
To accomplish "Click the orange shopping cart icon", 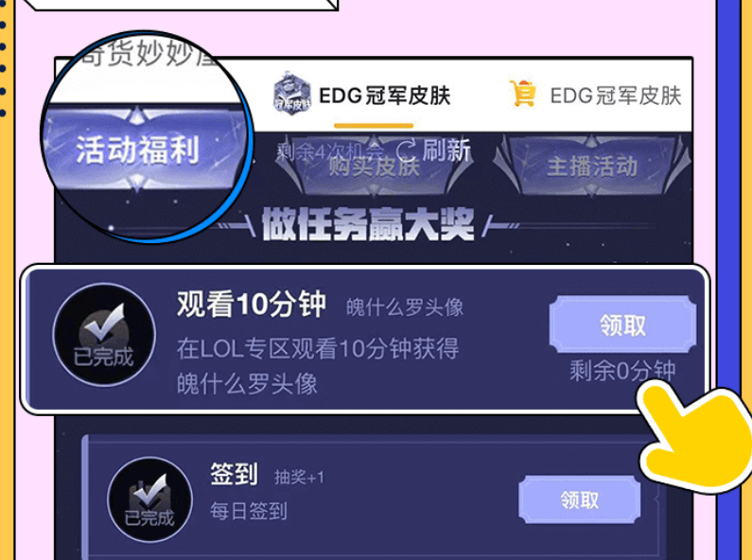I will click(x=523, y=94).
